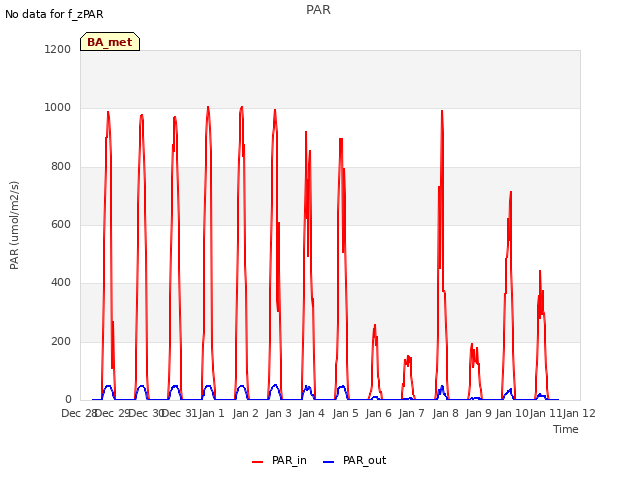Click the Dec 28 x-axis label
The image size is (640, 480).
(x=78, y=413)
